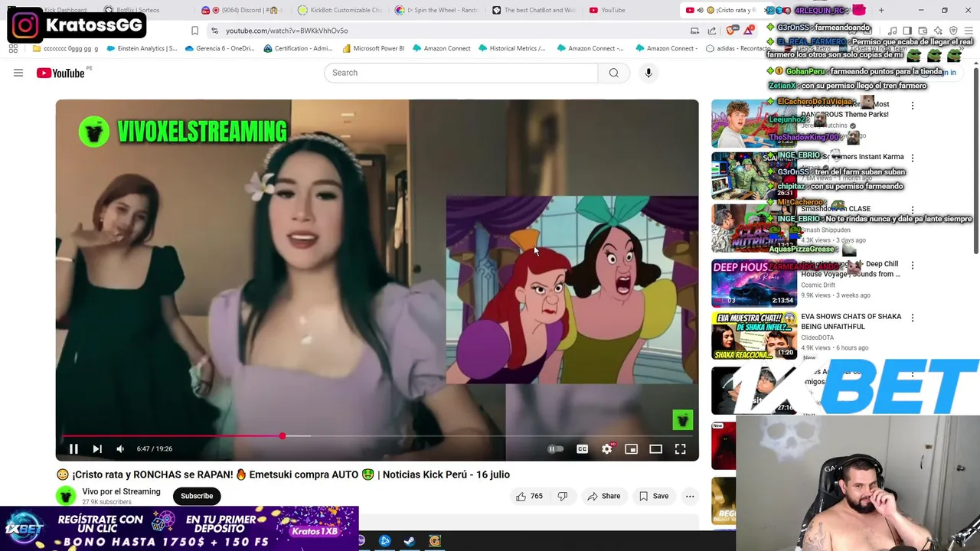The image size is (980, 551).
Task: Click the Share button
Action: pyautogui.click(x=603, y=496)
